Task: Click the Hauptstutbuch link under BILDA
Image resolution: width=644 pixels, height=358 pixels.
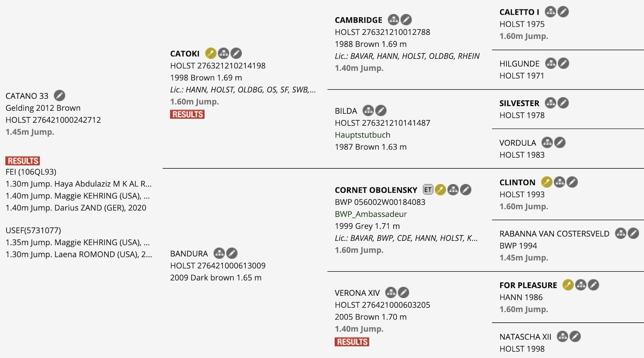Action: pyautogui.click(x=363, y=135)
